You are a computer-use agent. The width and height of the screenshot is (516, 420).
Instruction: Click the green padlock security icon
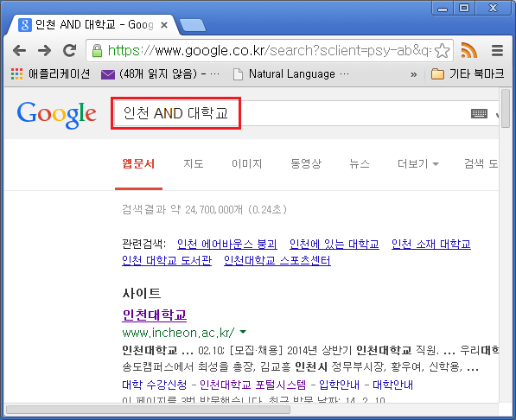[x=97, y=51]
